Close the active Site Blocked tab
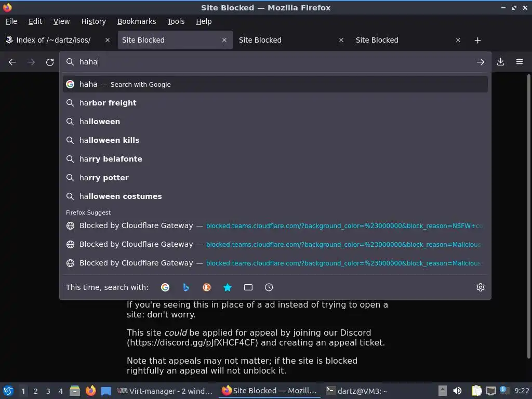 coord(224,40)
